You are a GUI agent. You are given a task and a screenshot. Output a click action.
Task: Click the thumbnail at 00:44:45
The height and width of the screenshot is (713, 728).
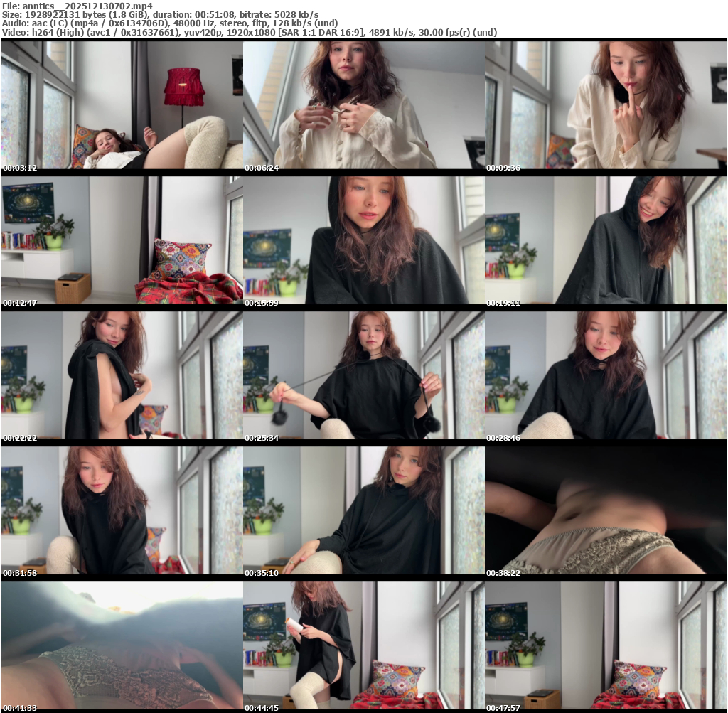point(364,645)
